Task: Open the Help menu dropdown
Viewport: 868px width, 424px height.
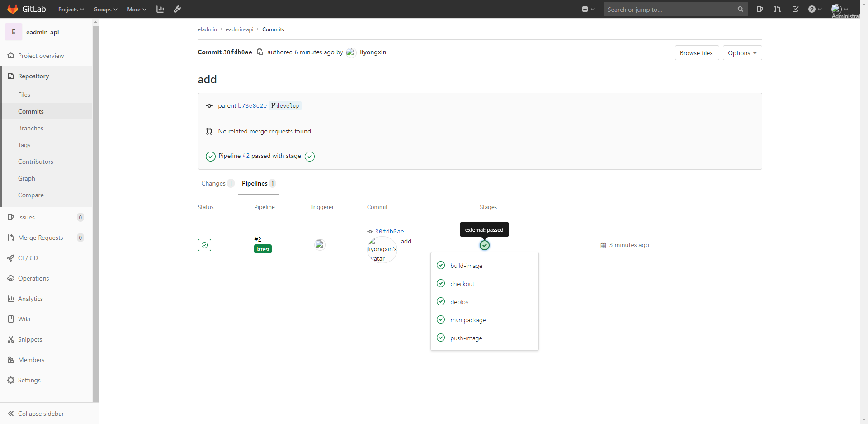Action: point(815,9)
